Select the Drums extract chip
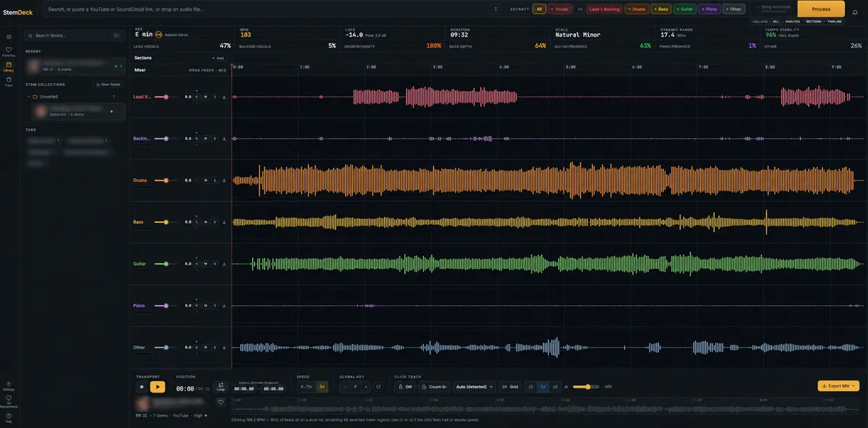This screenshot has width=868, height=428. click(637, 9)
